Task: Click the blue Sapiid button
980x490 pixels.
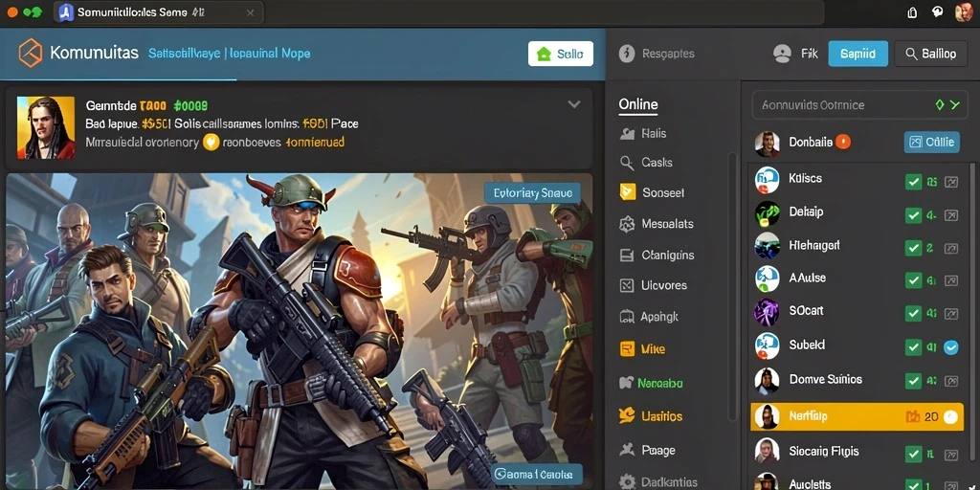Action: click(857, 54)
